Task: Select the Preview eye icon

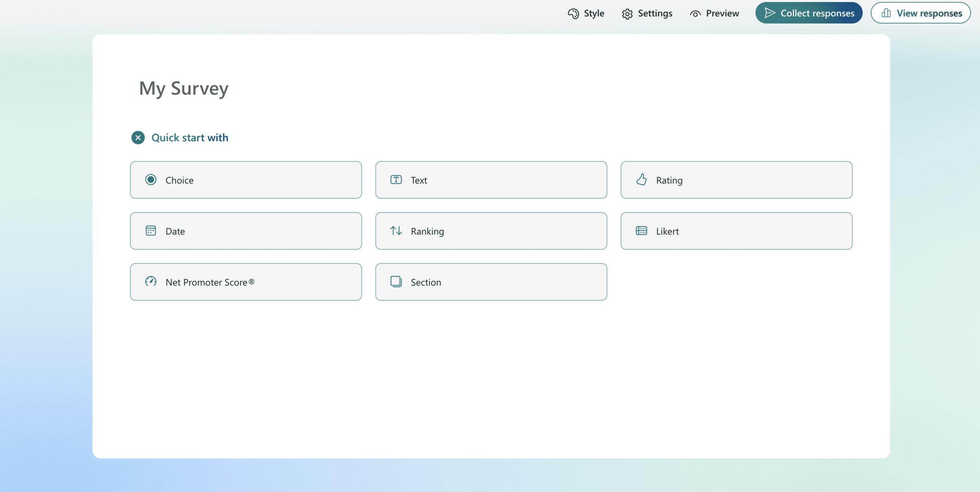Action: (694, 13)
